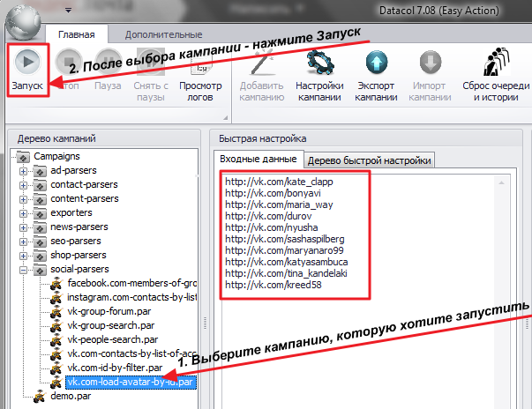Select vk-people-search.par campaign

pos(112,339)
